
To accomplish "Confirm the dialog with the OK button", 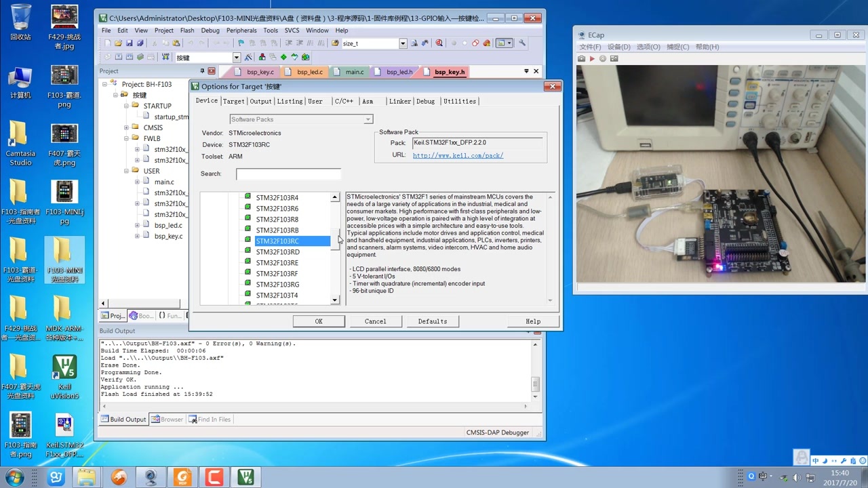I will [319, 321].
